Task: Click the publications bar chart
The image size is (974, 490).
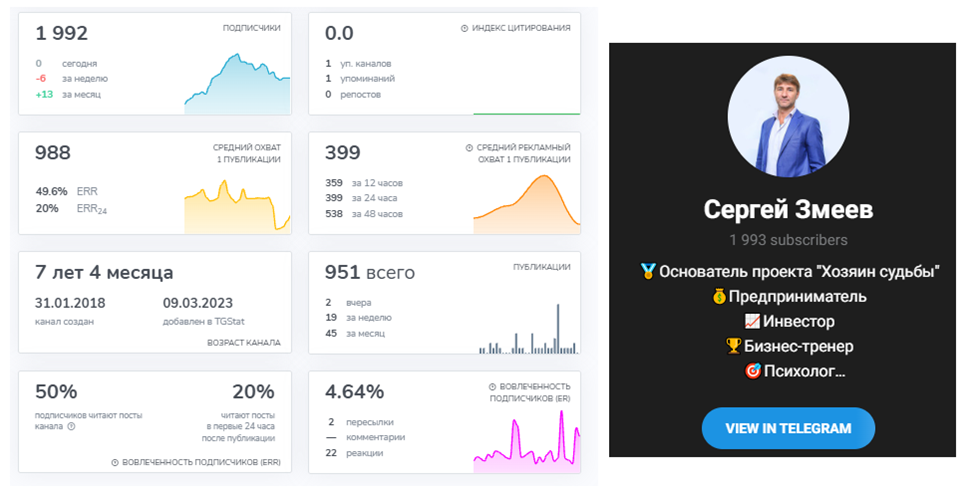Action: (x=528, y=329)
